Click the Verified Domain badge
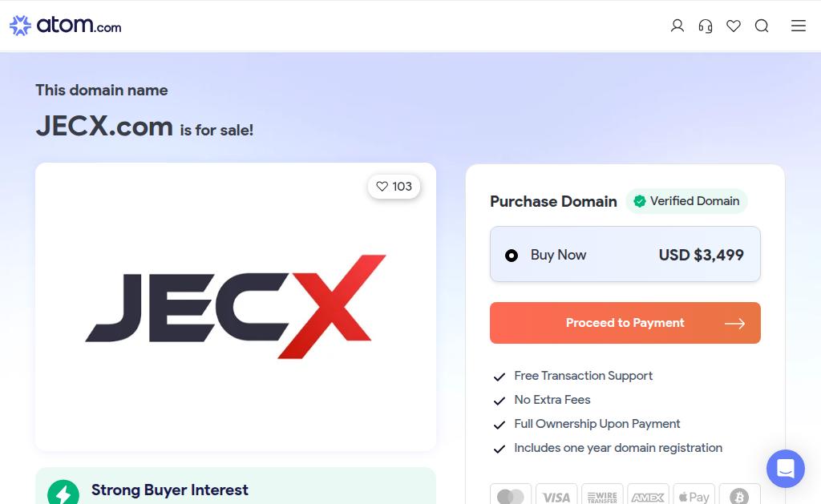This screenshot has width=821, height=504. (686, 201)
